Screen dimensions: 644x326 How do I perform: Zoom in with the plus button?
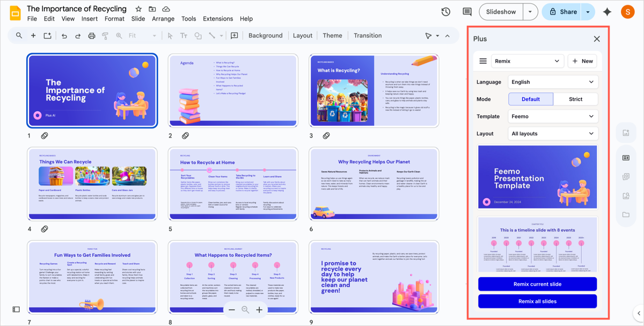point(259,310)
